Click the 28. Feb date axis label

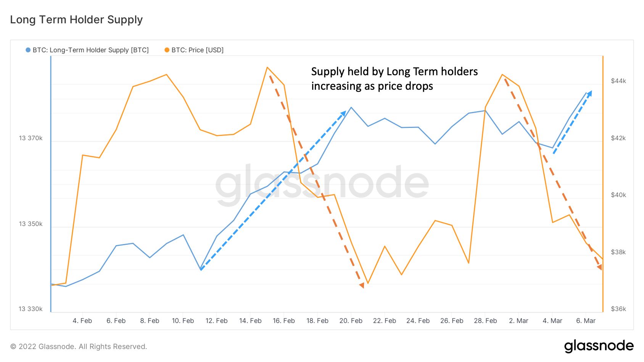click(x=485, y=321)
